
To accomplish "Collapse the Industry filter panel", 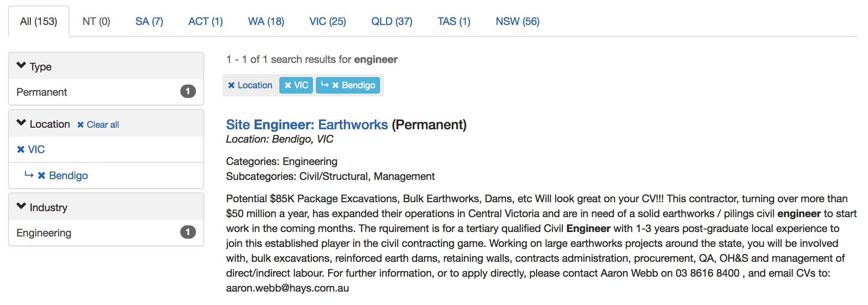I will (21, 207).
